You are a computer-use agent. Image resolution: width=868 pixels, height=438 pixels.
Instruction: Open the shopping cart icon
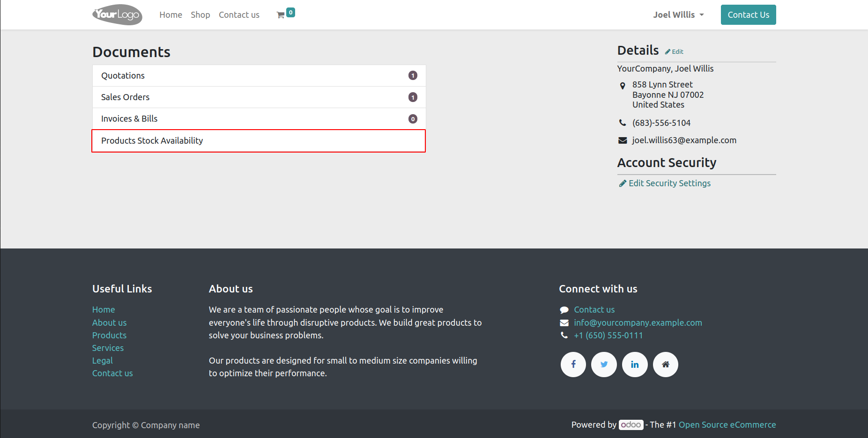281,15
